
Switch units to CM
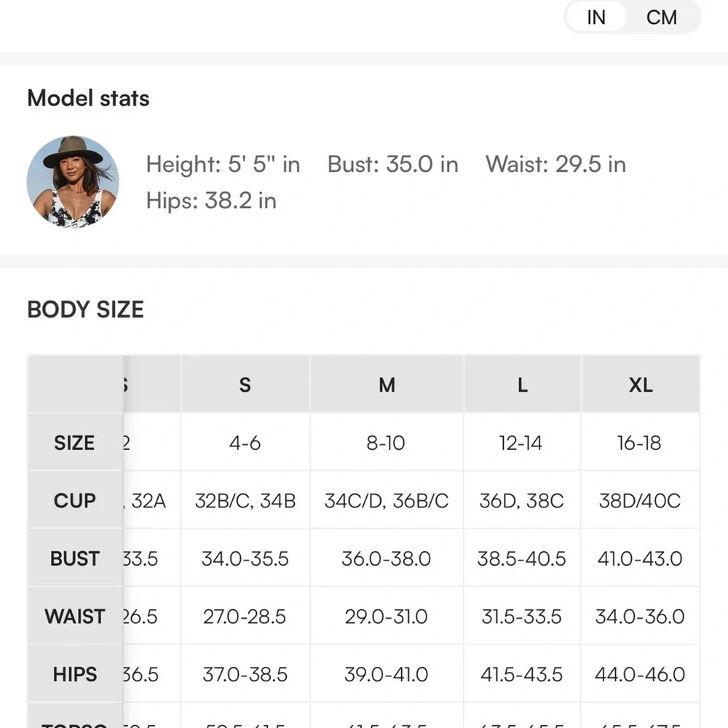pos(661,17)
